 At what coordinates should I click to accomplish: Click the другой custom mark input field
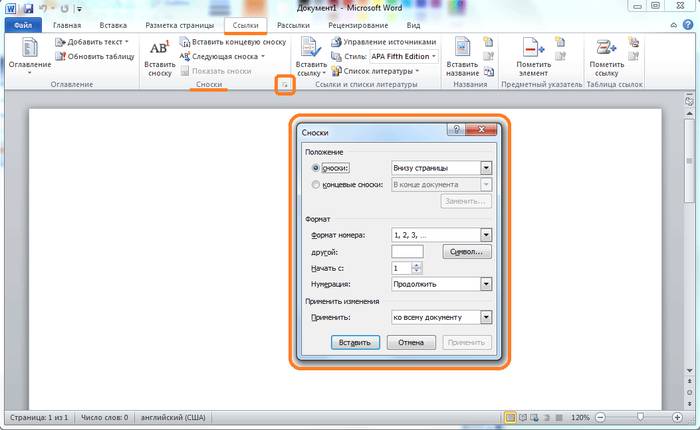408,252
